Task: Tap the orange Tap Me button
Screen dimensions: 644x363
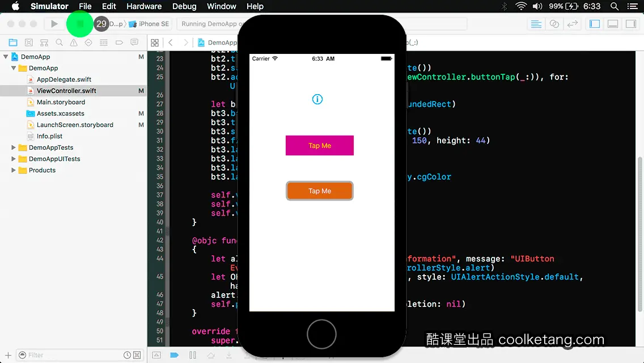Action: coord(320,191)
